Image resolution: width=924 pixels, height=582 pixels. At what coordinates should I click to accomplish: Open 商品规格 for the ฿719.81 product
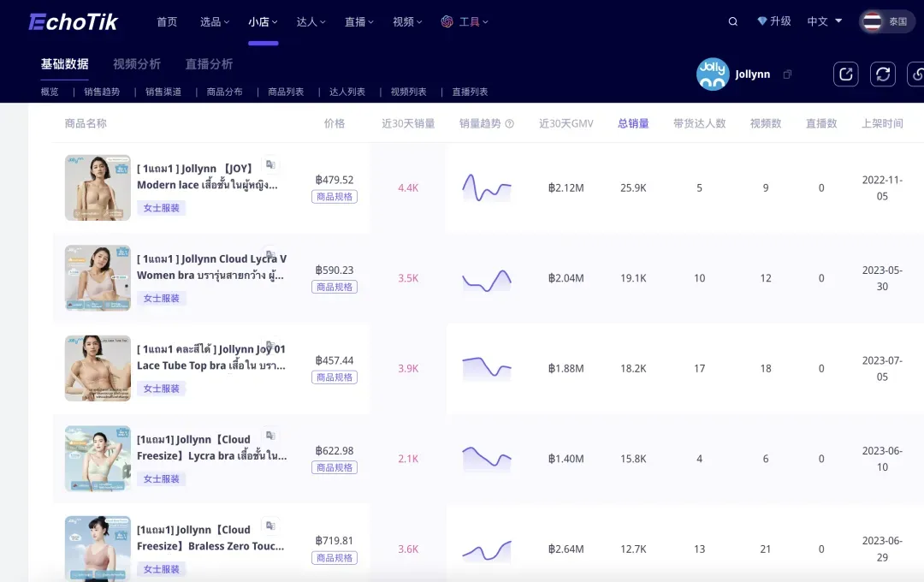(335, 558)
